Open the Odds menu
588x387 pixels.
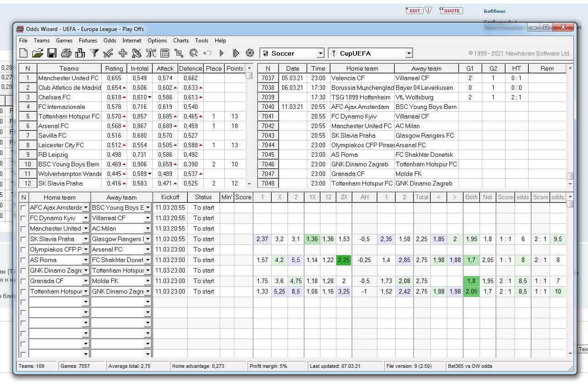click(x=110, y=41)
